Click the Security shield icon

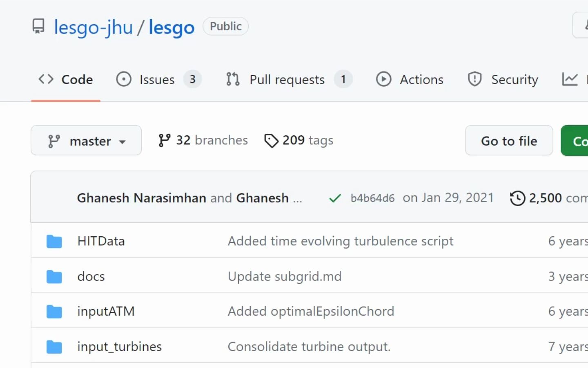(474, 79)
